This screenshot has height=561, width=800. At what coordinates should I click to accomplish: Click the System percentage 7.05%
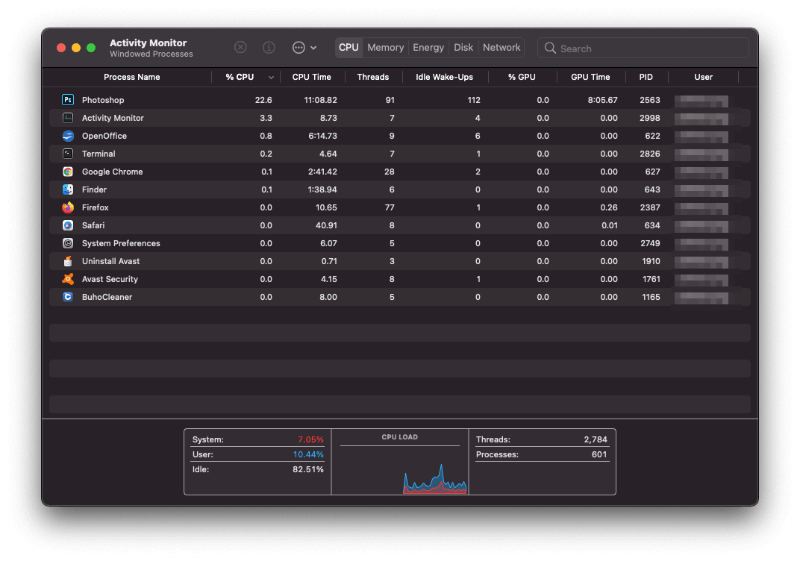[x=311, y=439]
